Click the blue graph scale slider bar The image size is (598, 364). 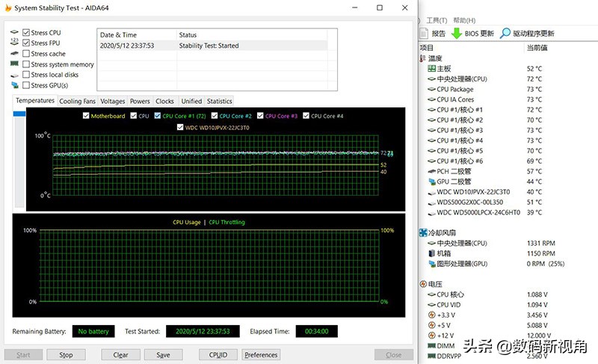[19, 114]
